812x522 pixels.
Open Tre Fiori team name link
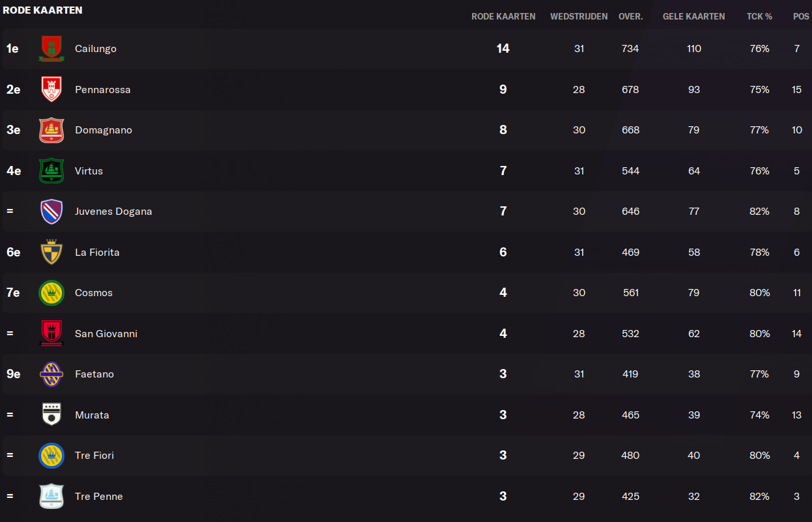[94, 456]
